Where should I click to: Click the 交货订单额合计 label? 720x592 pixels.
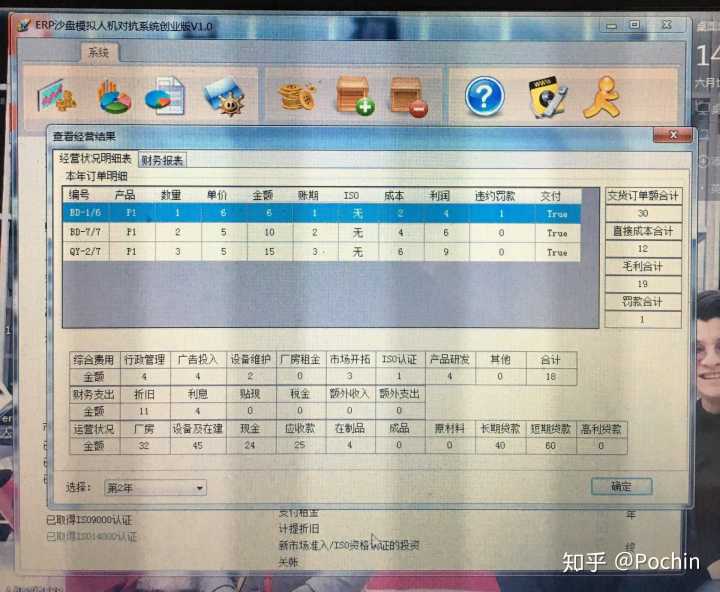point(643,196)
